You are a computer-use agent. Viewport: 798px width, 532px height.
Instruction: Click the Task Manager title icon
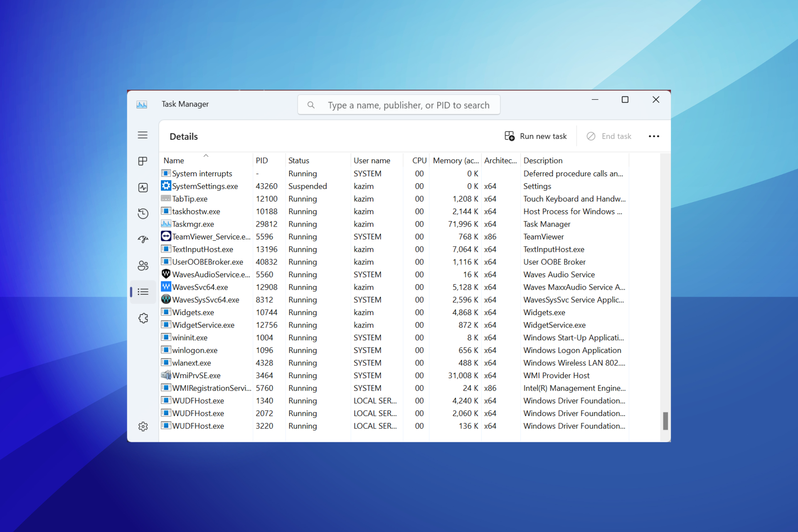[x=142, y=104]
